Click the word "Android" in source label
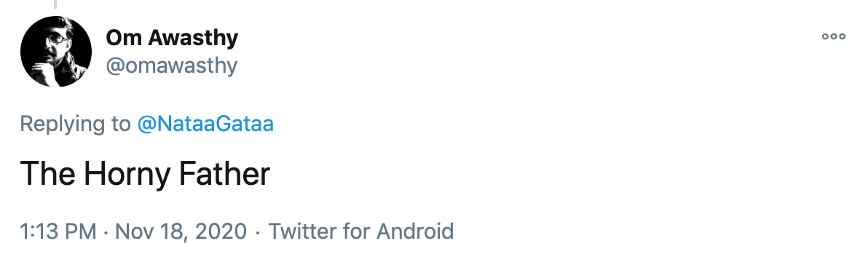 (415, 231)
